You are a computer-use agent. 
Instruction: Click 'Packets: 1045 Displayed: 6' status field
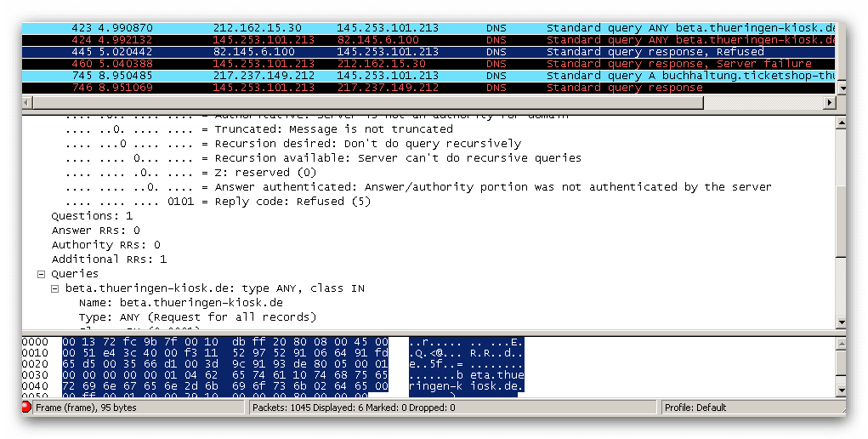(x=454, y=408)
